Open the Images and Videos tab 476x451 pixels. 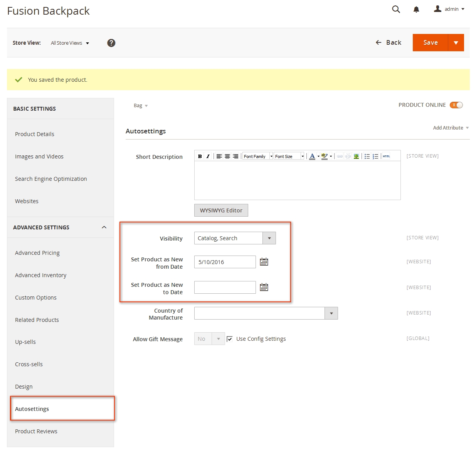[39, 157]
